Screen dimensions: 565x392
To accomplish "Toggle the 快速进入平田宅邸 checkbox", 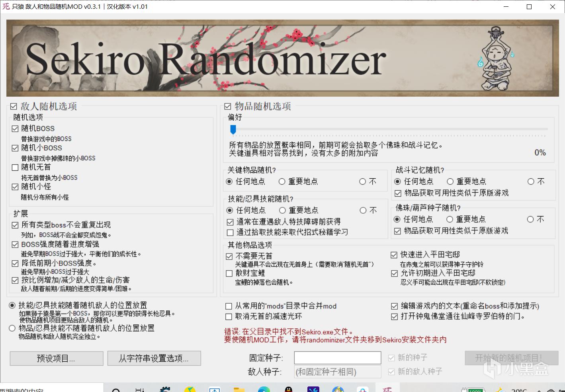I will 394,255.
